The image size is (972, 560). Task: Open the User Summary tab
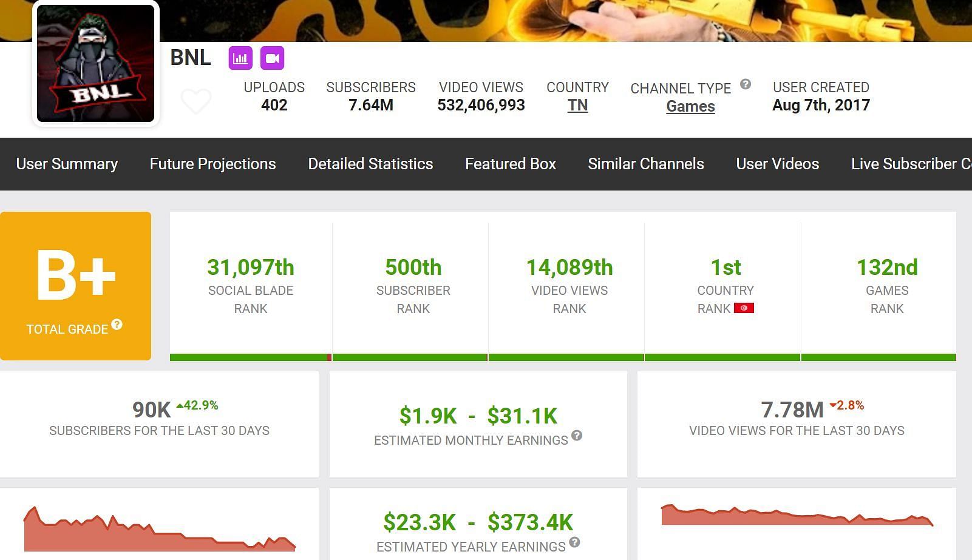point(67,164)
